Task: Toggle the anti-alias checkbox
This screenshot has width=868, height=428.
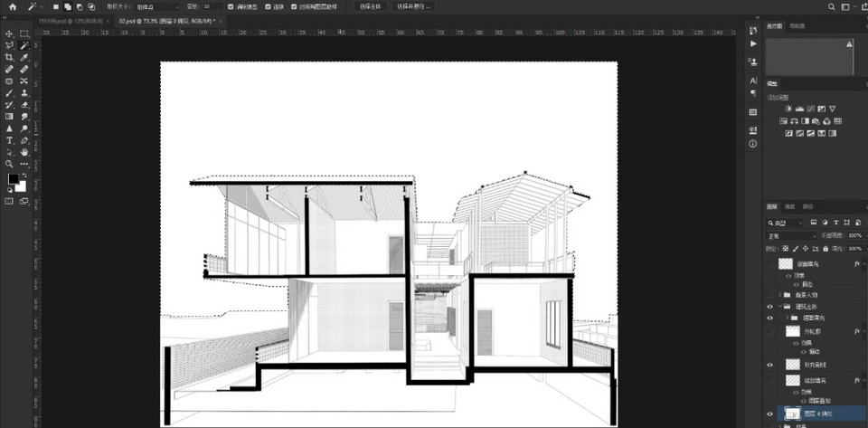Action: (x=231, y=6)
